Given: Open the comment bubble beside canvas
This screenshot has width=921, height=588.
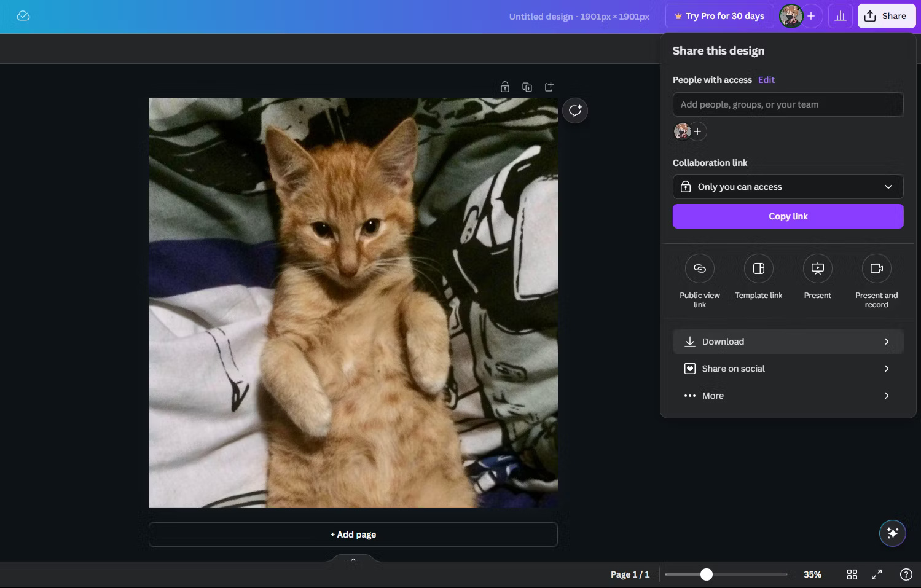Looking at the screenshot, I should click(575, 111).
